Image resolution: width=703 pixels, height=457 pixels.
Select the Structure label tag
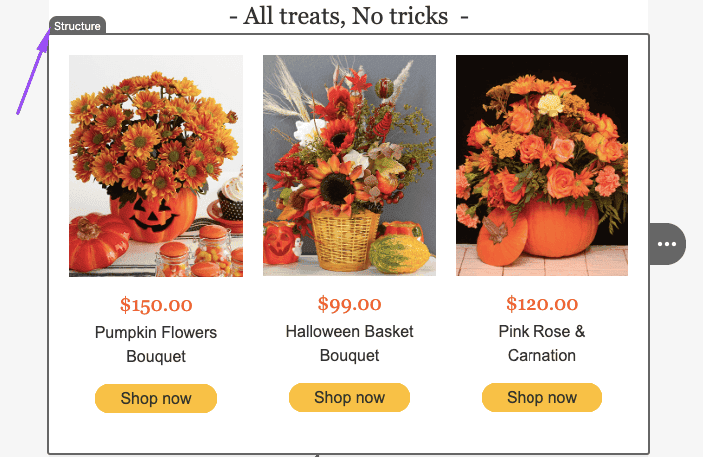(77, 26)
